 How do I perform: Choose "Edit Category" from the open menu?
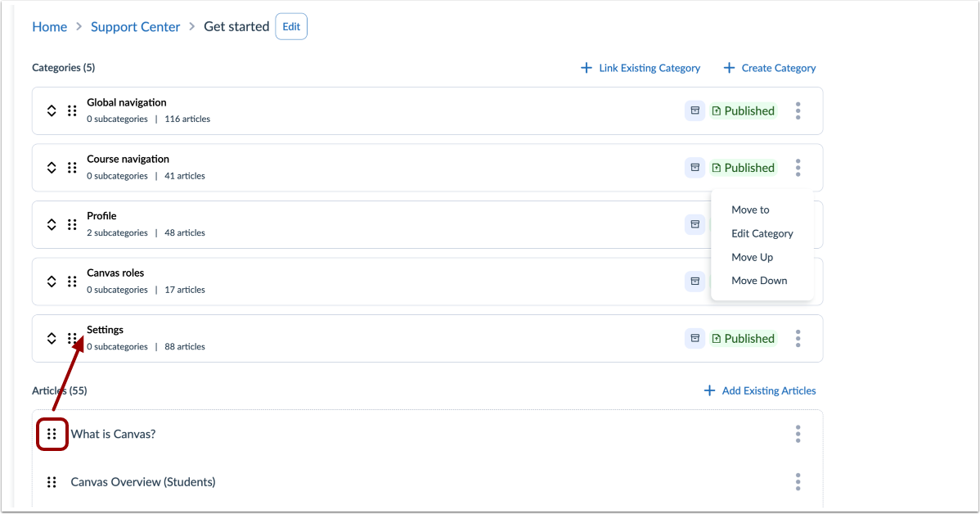point(762,233)
